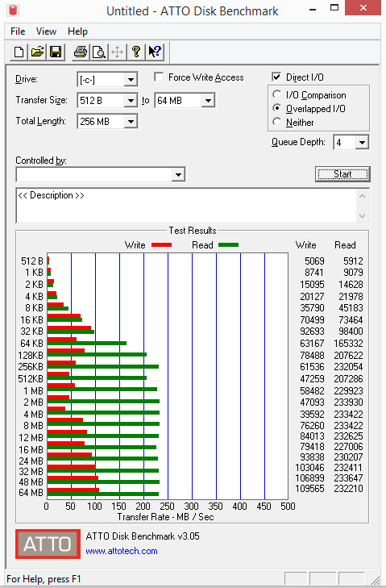
Task: Close the ATTO Disk Benchmark window
Action: (x=363, y=7)
